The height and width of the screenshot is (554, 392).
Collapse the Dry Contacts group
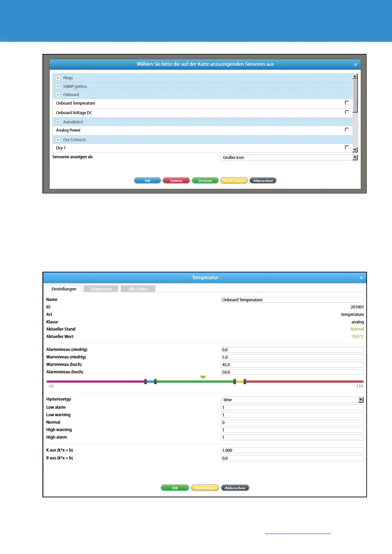[58, 140]
